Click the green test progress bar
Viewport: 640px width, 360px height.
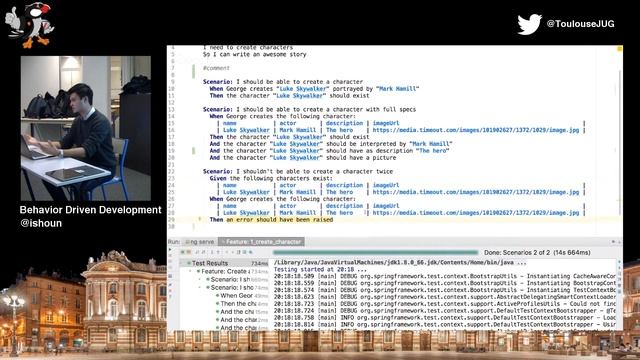375,252
